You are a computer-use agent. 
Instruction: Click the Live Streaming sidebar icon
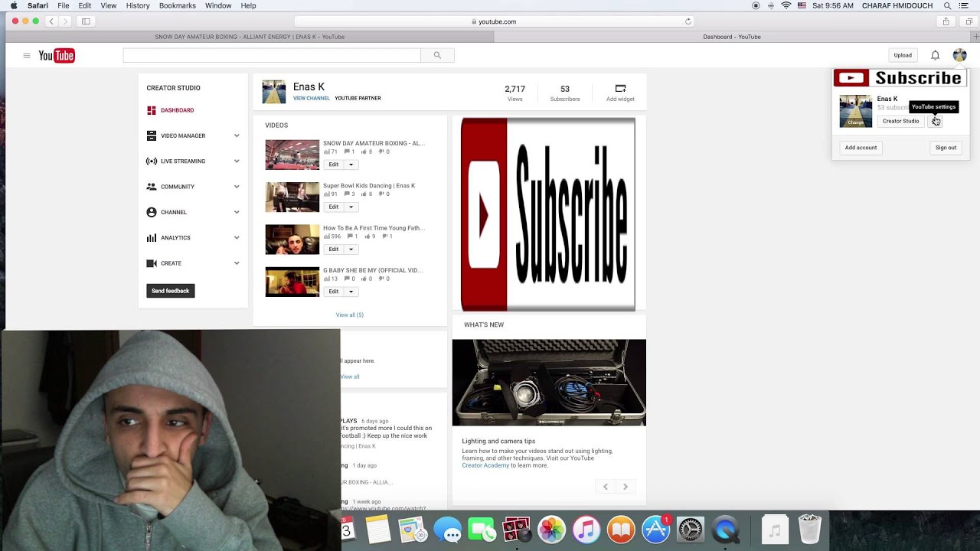(x=152, y=161)
